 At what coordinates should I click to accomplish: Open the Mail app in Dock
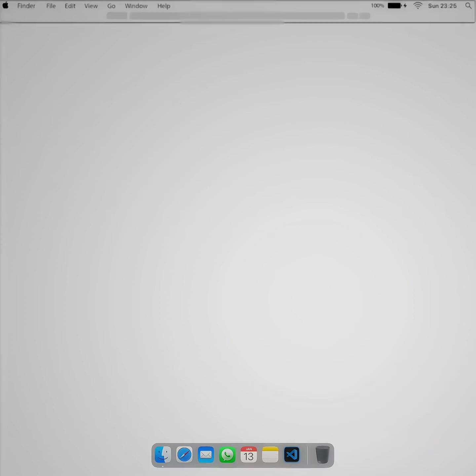point(206,455)
